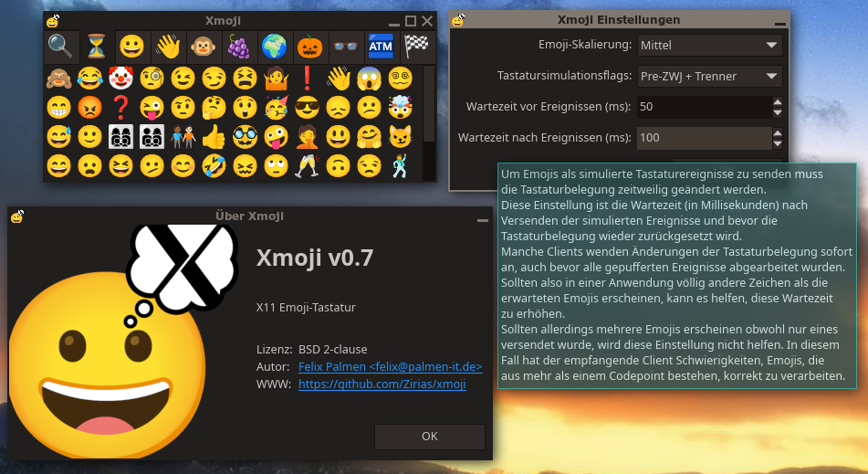Viewport: 868px width, 474px height.
Task: Switch to the ATM symbols tab
Action: tap(381, 46)
